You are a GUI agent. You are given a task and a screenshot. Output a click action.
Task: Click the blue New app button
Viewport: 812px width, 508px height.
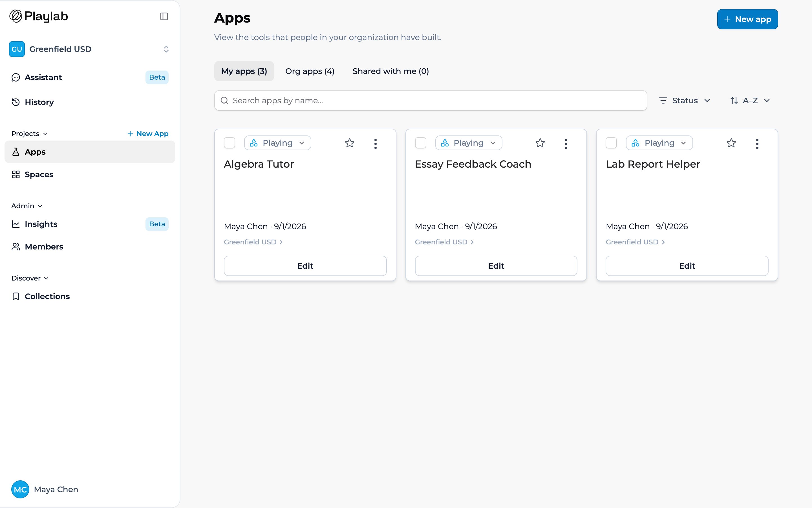(747, 19)
